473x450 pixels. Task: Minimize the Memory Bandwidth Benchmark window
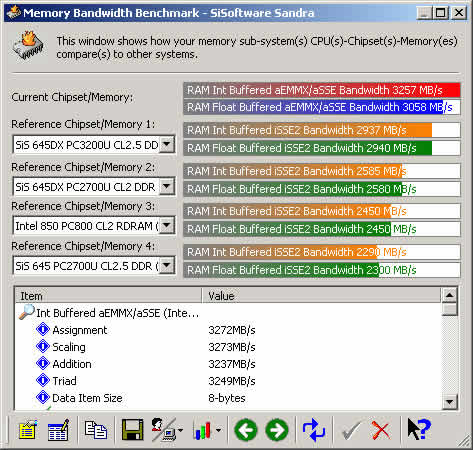pyautogui.click(x=424, y=13)
